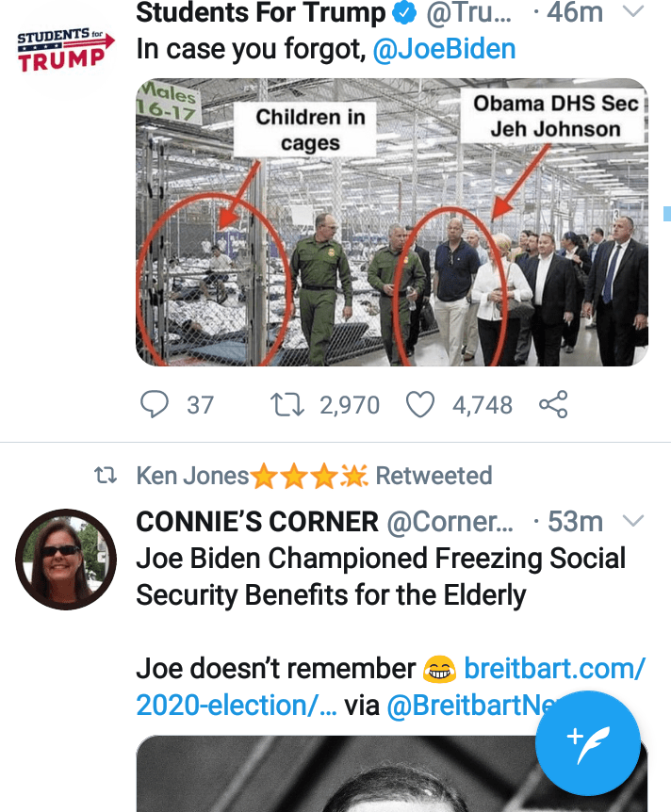Expand options for the Students For Trump tweet
Image resolution: width=671 pixels, height=812 pixels.
(633, 13)
